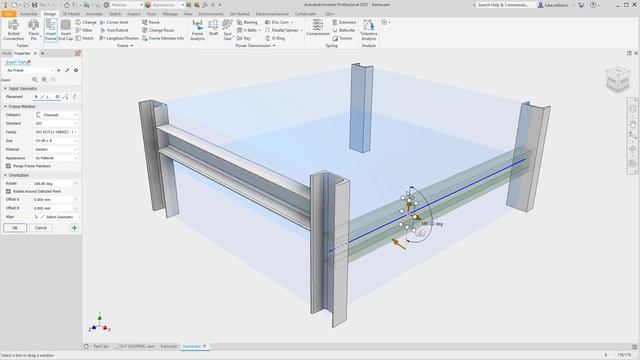Expand the Power Transmission panel dropdown
Viewport: 640px width, 360px height.
[x=255, y=46]
